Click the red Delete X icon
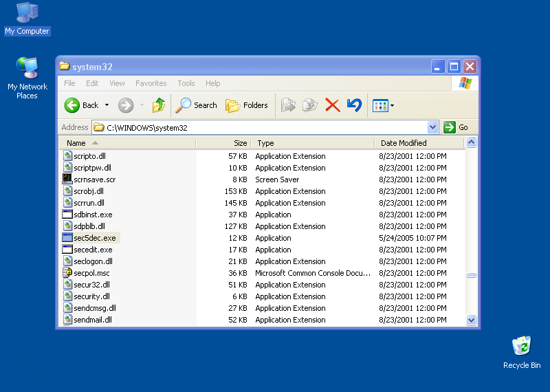Viewport: 550px width, 392px height. click(333, 105)
